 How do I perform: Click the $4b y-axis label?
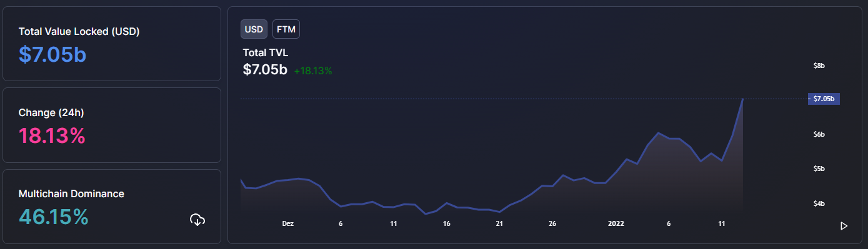click(x=819, y=203)
